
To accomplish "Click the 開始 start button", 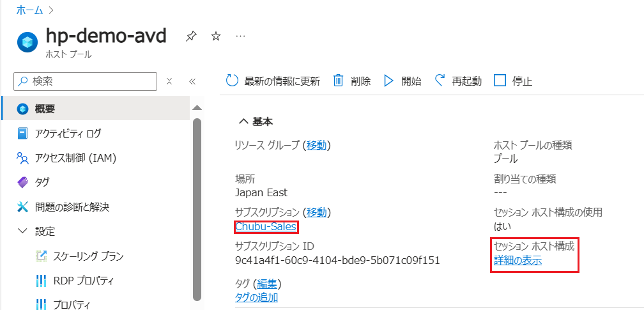I will coord(402,81).
